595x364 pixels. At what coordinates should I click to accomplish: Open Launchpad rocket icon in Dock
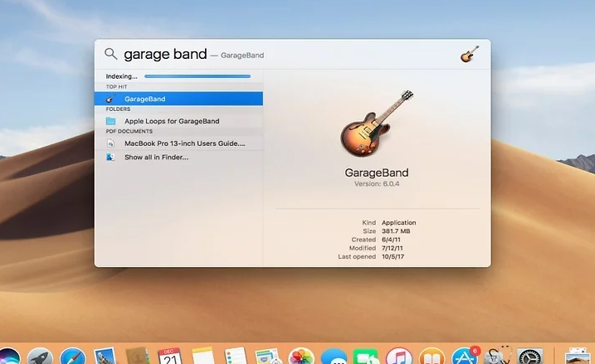click(40, 357)
